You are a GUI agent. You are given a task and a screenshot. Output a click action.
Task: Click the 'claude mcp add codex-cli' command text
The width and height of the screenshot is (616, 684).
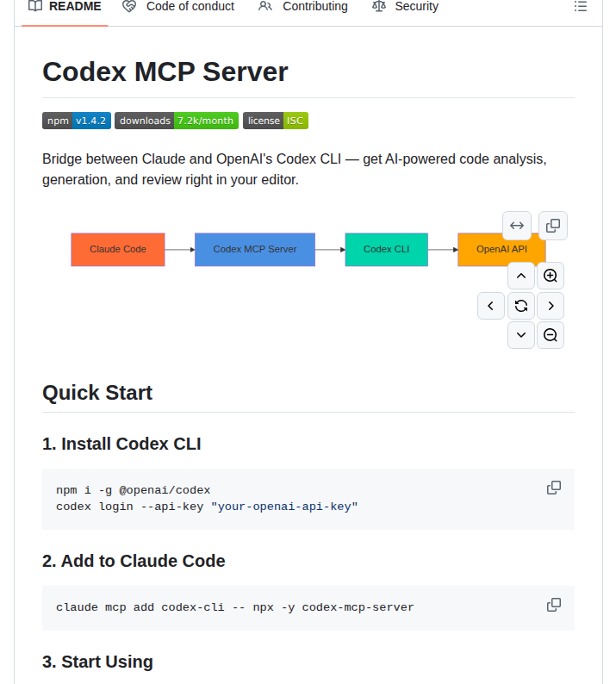[234, 607]
